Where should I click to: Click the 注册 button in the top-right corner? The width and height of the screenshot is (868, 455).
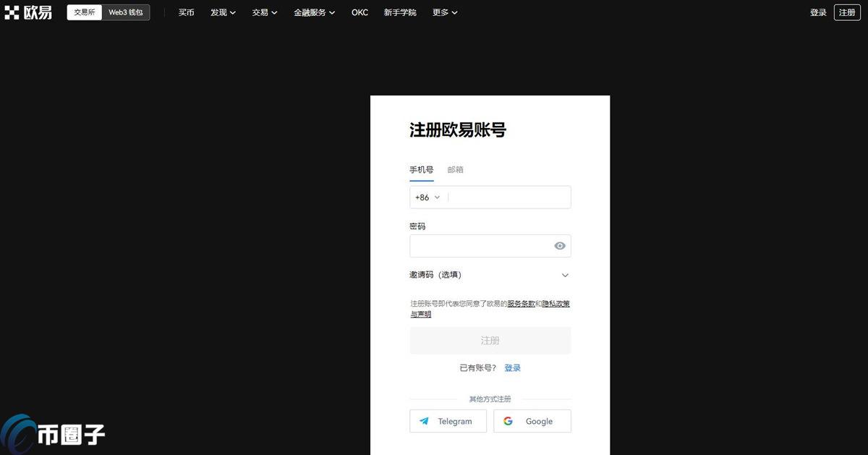[x=846, y=12]
